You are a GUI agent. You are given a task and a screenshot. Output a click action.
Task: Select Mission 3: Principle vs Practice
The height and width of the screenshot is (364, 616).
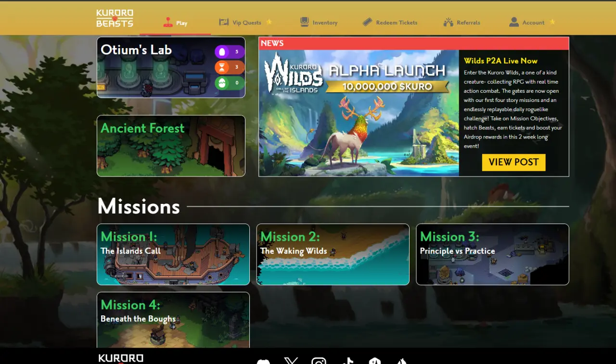pyautogui.click(x=492, y=254)
